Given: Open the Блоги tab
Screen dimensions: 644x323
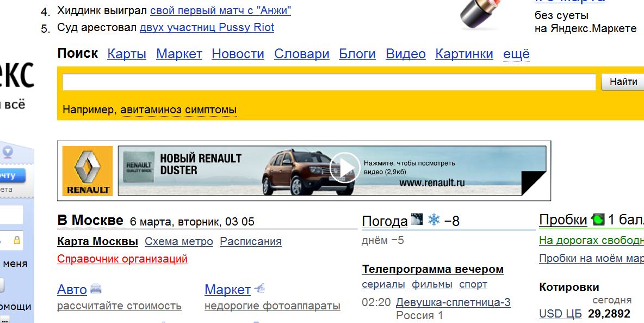Looking at the screenshot, I should pos(357,54).
